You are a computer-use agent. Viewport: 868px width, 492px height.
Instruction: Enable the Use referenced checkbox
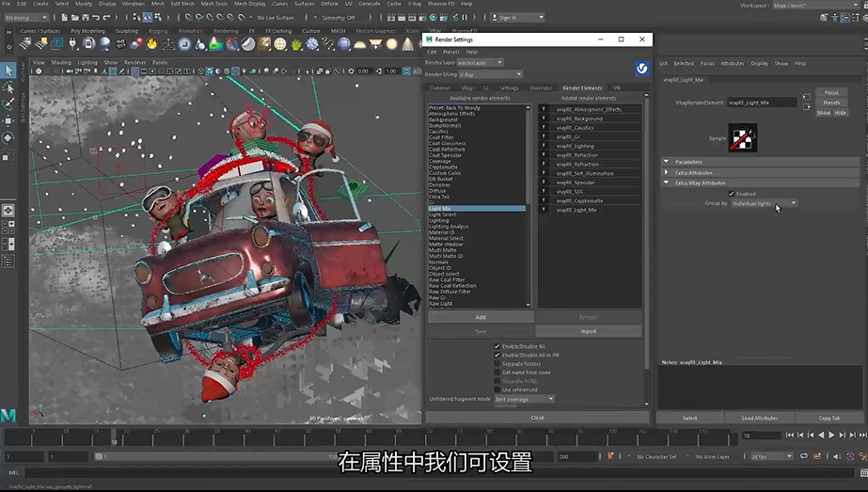pyautogui.click(x=497, y=389)
